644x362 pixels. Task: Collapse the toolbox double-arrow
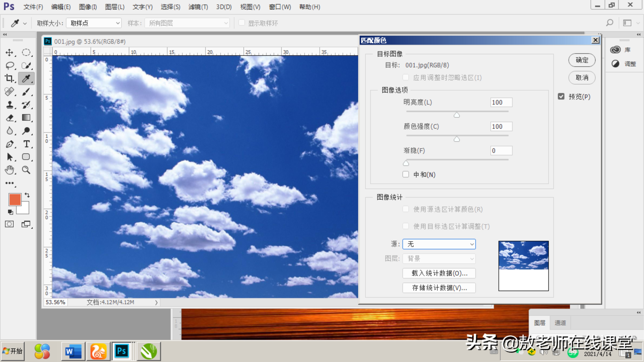[x=5, y=35]
